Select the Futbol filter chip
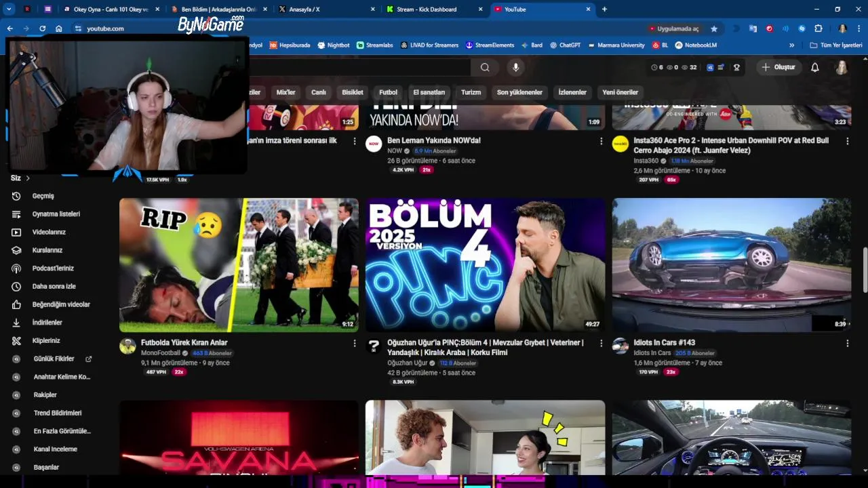 click(x=388, y=92)
